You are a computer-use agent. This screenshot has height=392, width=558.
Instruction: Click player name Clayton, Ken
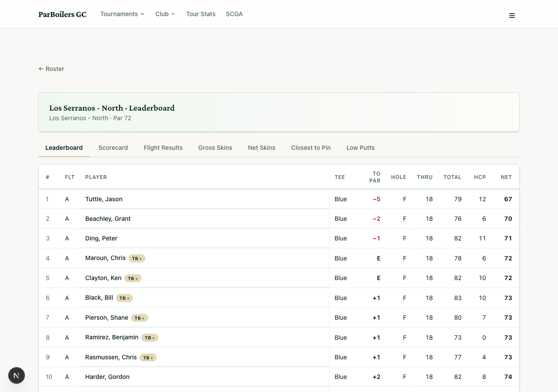103,278
